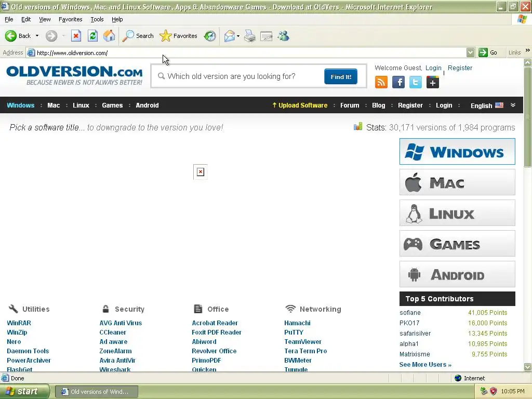Image resolution: width=532 pixels, height=399 pixels.
Task: Open Favorites star toolbar button
Action: (179, 36)
